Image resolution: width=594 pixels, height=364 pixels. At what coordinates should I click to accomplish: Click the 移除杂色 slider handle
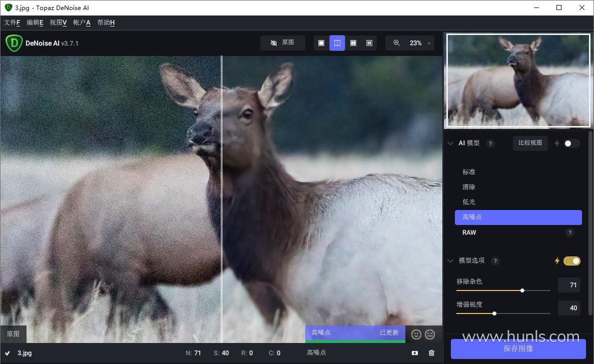tap(522, 290)
